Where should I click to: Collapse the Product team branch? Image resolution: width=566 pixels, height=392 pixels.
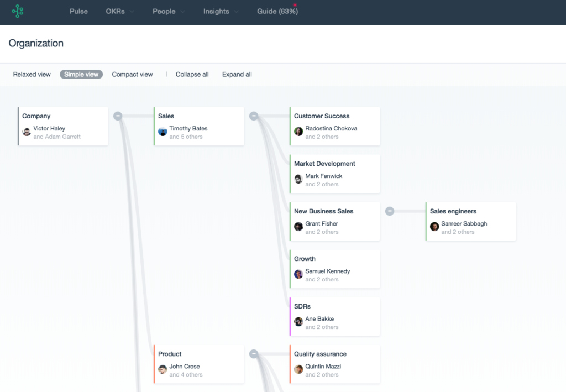click(254, 354)
